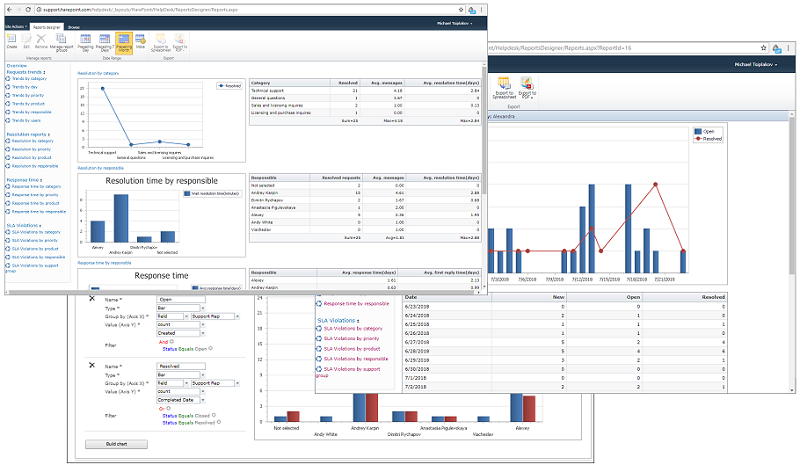800x472 pixels.
Task: Bookmark page with star in front window
Action: pyautogui.click(x=461, y=10)
